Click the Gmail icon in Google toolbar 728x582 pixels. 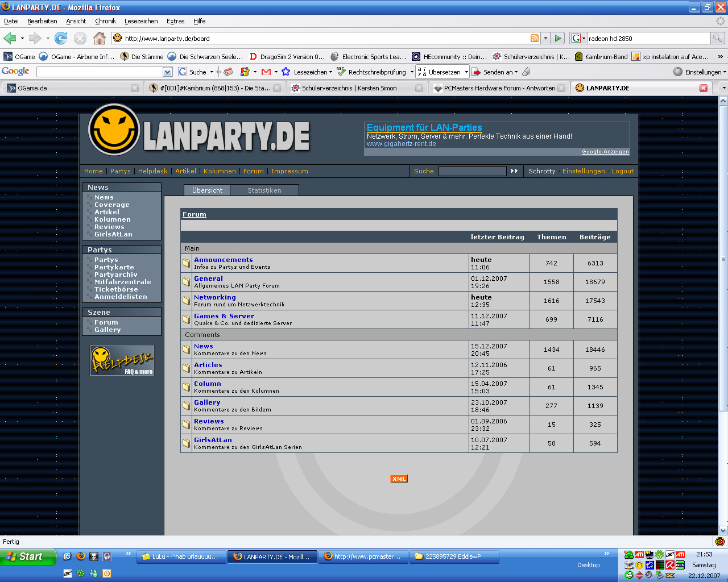(266, 72)
